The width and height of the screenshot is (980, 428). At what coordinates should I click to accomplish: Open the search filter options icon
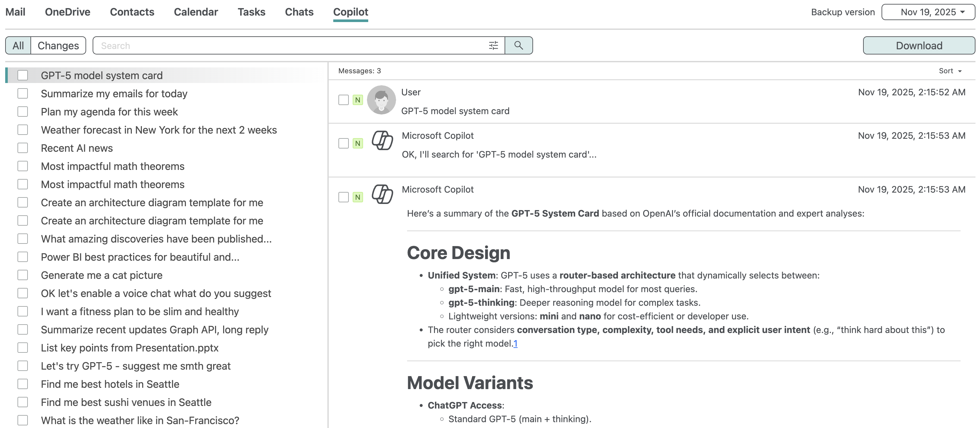point(493,46)
